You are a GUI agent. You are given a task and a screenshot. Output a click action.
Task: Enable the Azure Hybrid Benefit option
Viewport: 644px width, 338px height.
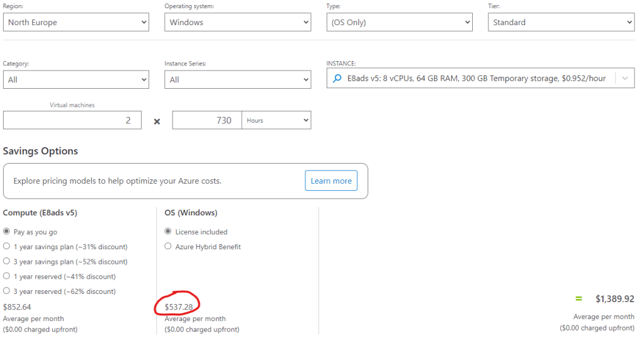[x=168, y=247]
